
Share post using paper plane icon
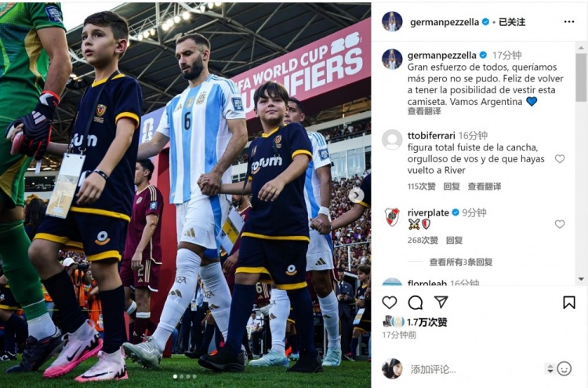pos(441,302)
